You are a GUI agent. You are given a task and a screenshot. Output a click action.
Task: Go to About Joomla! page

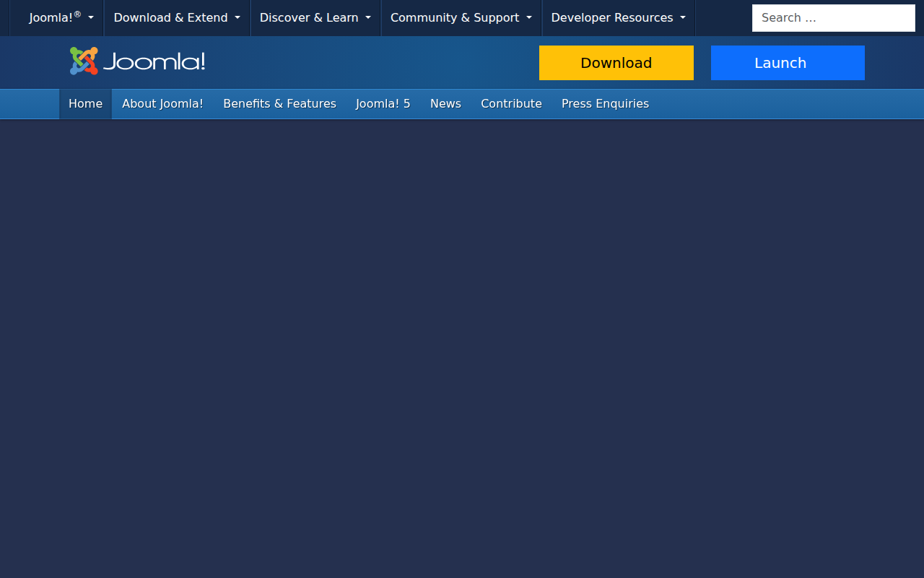[x=162, y=104]
